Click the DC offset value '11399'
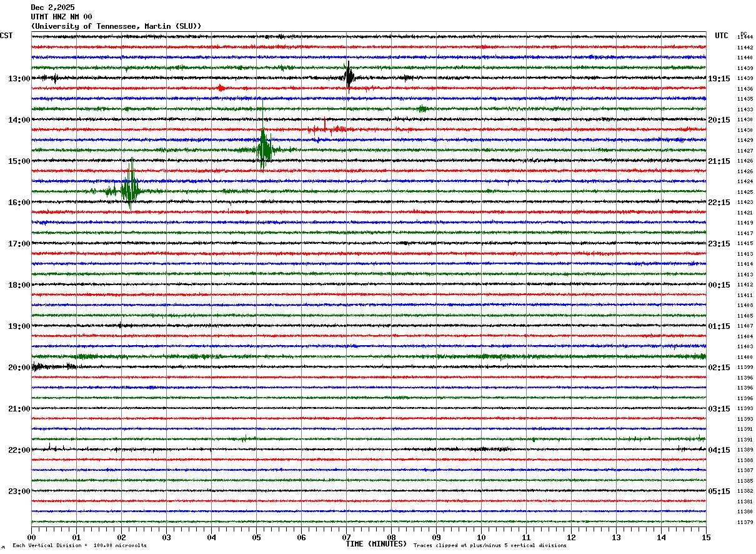This screenshot has width=756, height=554. 745,367
